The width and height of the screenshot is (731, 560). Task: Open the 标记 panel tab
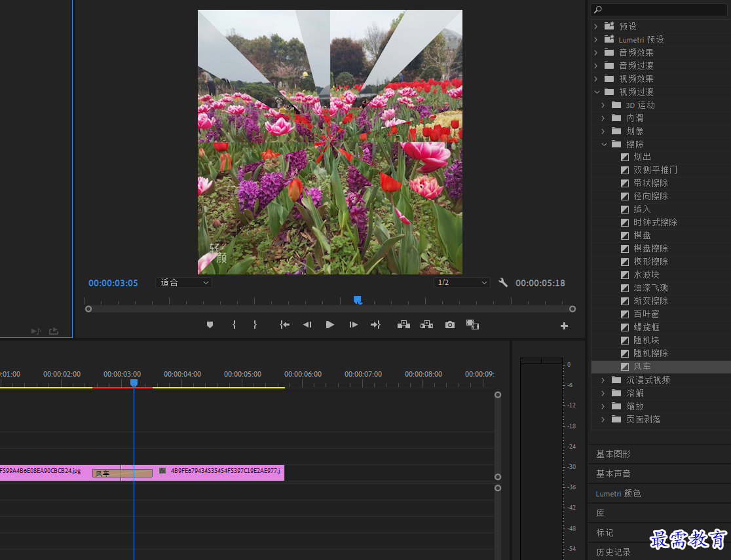pos(605,532)
